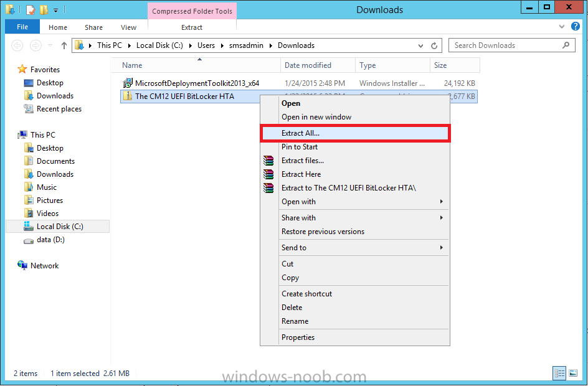Image resolution: width=588 pixels, height=386 pixels.
Task: Select Open in new window
Action: point(355,117)
